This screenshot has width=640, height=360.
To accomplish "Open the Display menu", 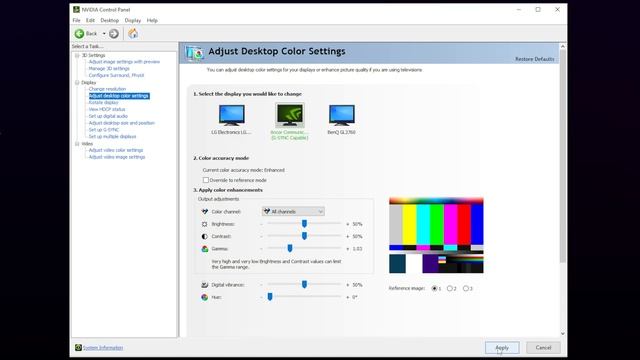I will [133, 20].
